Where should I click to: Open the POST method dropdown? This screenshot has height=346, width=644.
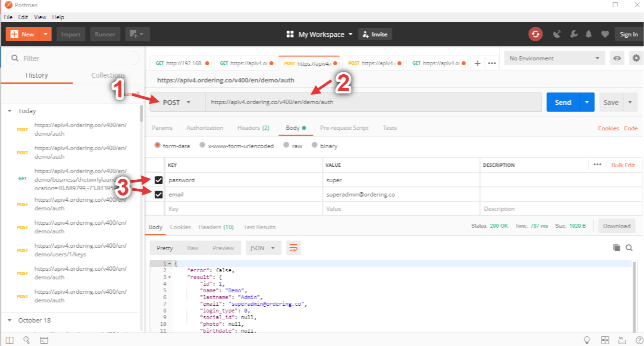tap(177, 102)
